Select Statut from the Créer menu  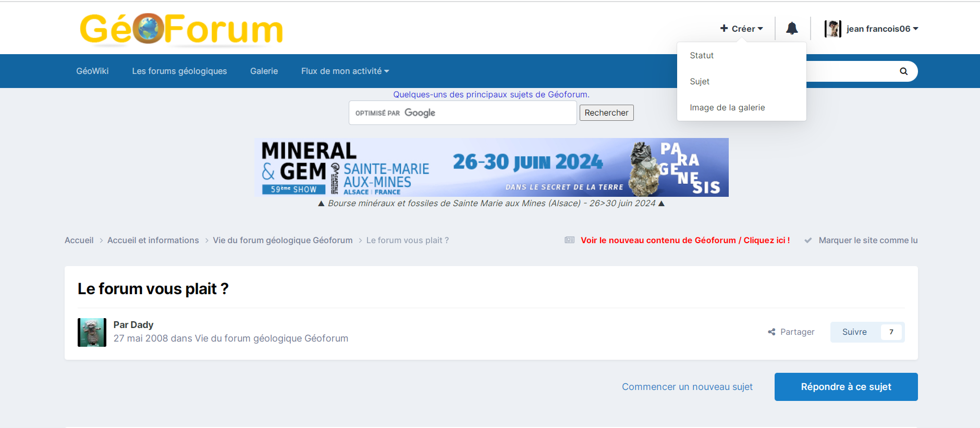702,55
